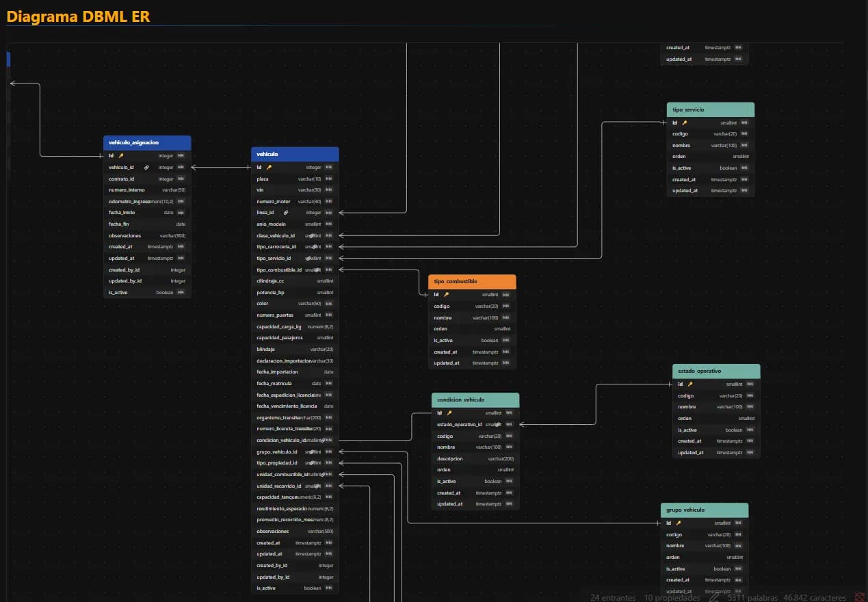Click the grupo_vehiculo_id row in vehiculo

pyautogui.click(x=295, y=451)
